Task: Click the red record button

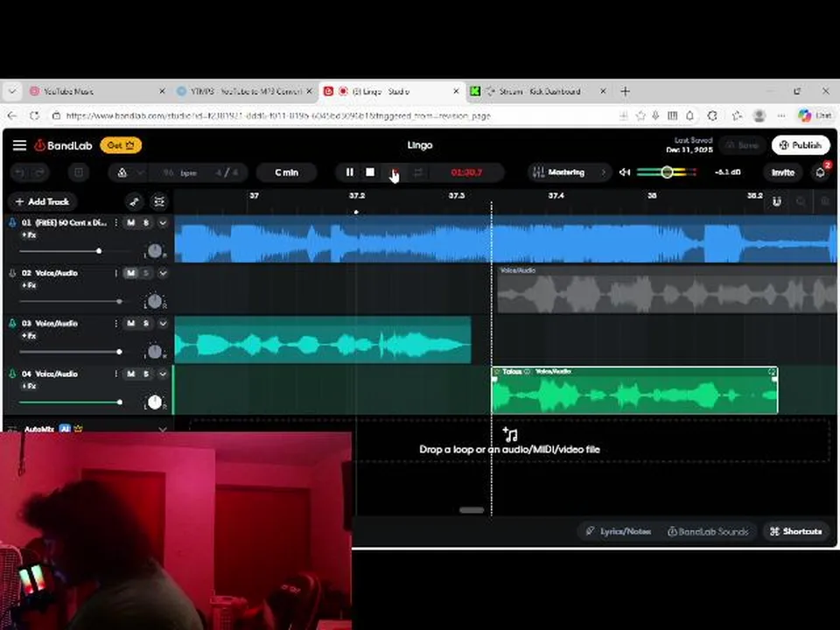Action: [395, 172]
